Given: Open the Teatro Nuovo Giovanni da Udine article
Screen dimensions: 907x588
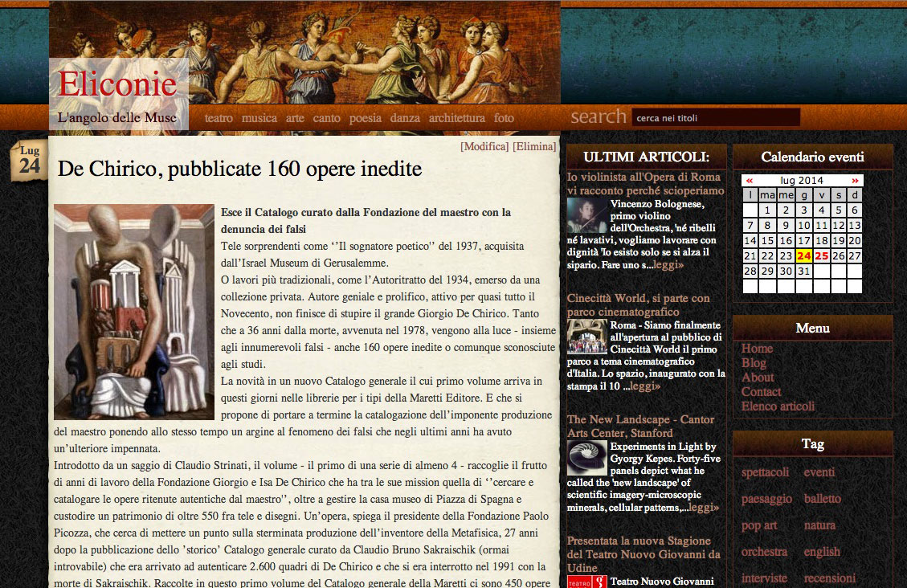Looking at the screenshot, I should pos(643,554).
